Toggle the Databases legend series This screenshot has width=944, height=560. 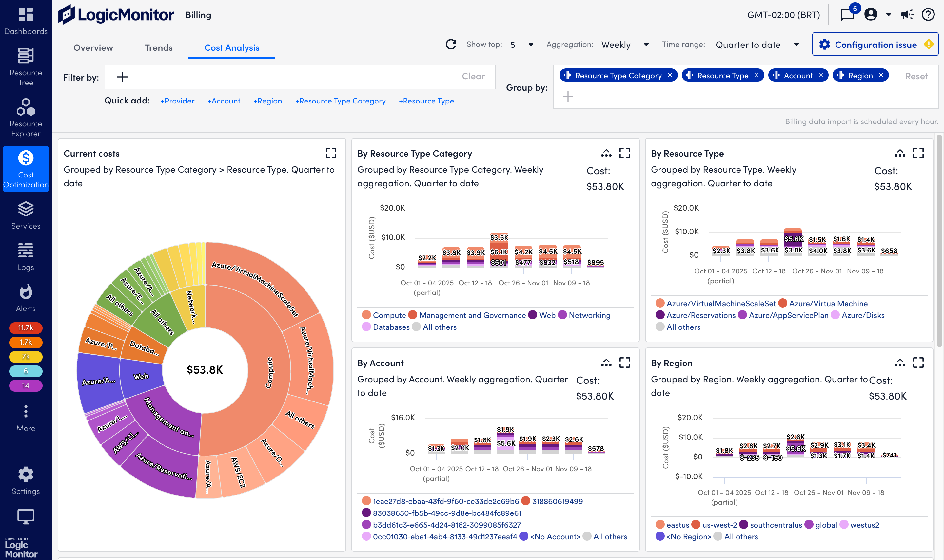385,327
